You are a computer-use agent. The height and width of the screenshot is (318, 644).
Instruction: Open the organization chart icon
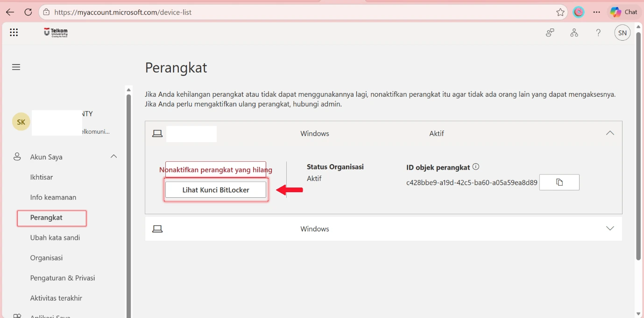[x=574, y=33]
